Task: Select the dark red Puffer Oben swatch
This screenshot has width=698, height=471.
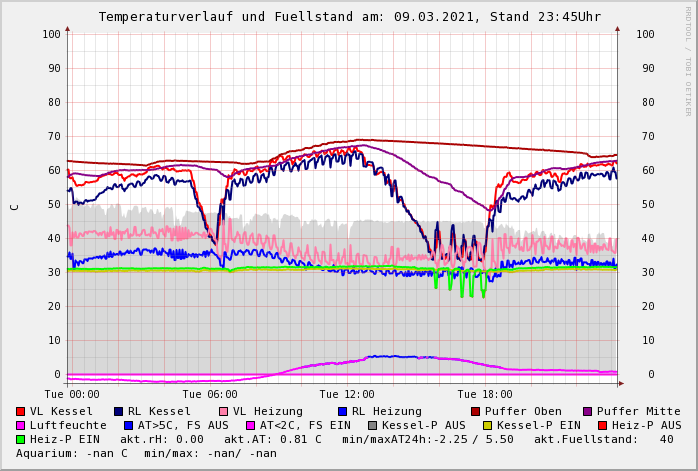Action: click(476, 411)
